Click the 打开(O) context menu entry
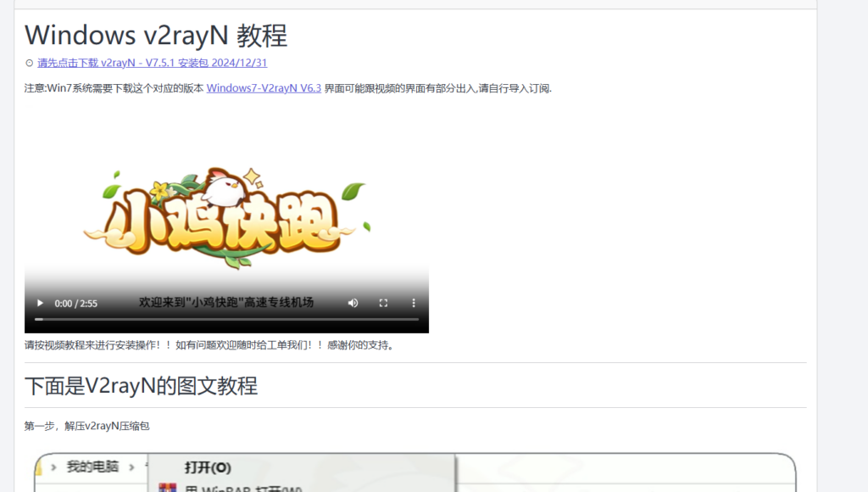 pos(208,467)
